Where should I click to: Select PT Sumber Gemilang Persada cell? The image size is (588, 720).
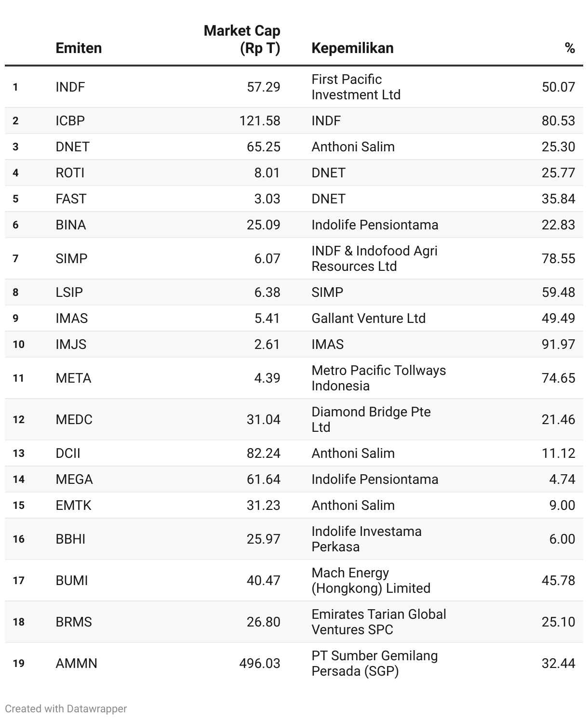tap(374, 664)
